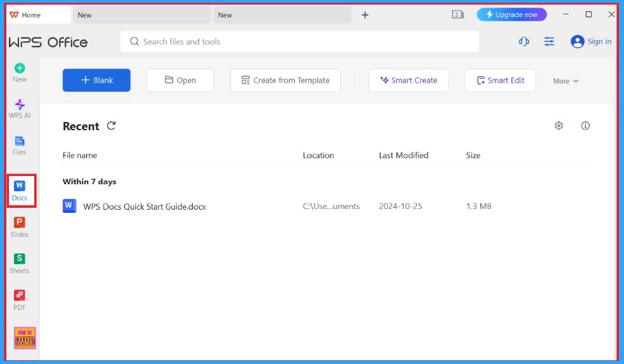The image size is (624, 364).
Task: Click the Last Modified column header
Action: [x=404, y=156]
